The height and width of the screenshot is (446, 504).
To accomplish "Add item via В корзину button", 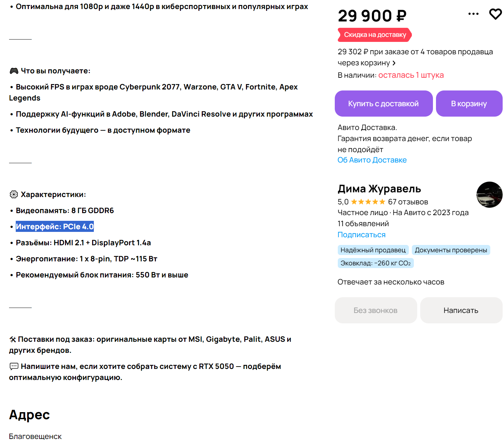I will [x=469, y=104].
